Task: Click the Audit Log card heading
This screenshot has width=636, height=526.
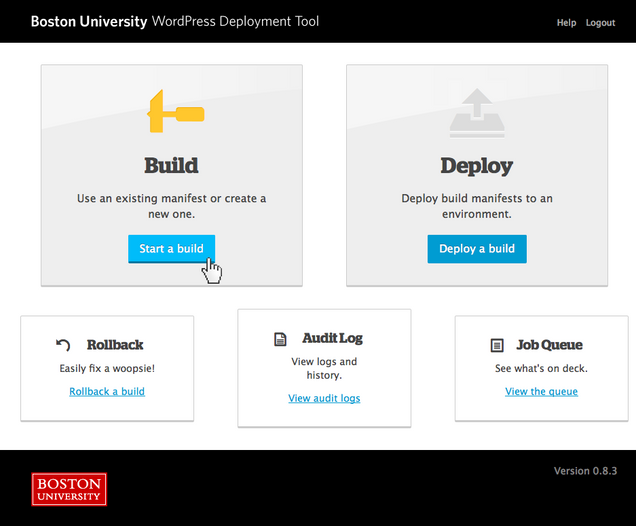Action: click(332, 339)
